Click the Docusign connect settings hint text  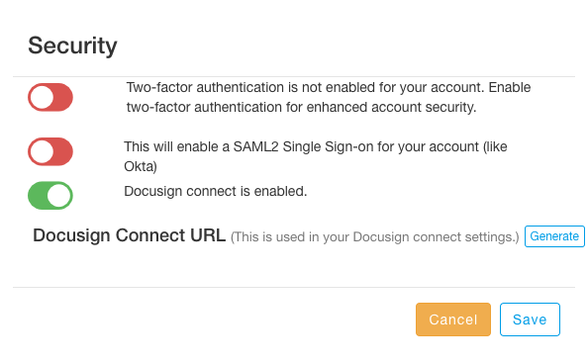click(374, 237)
